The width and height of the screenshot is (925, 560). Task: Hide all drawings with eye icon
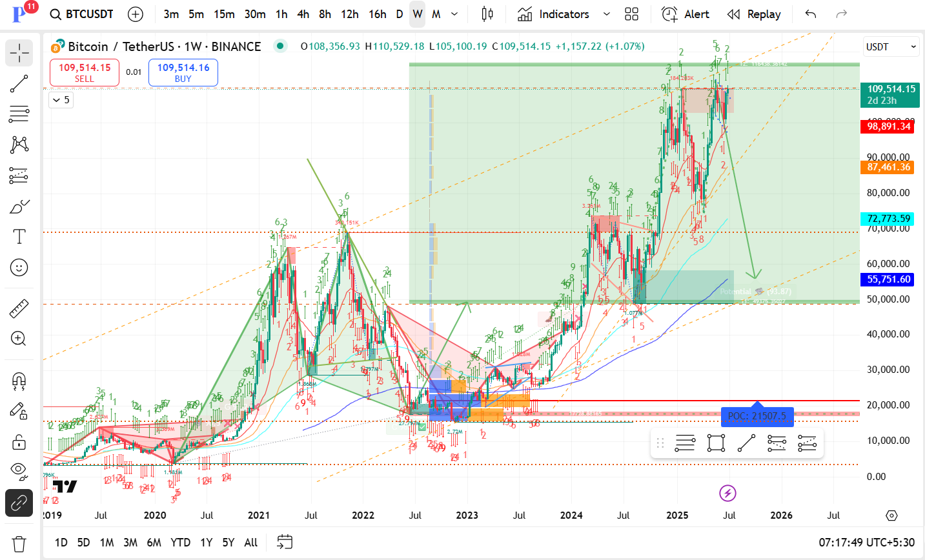pos(19,472)
